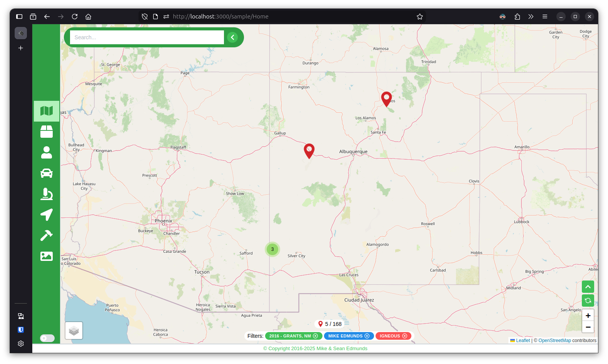This screenshot has width=608, height=364.
Task: Zoom in the map with plus button
Action: pyautogui.click(x=588, y=316)
